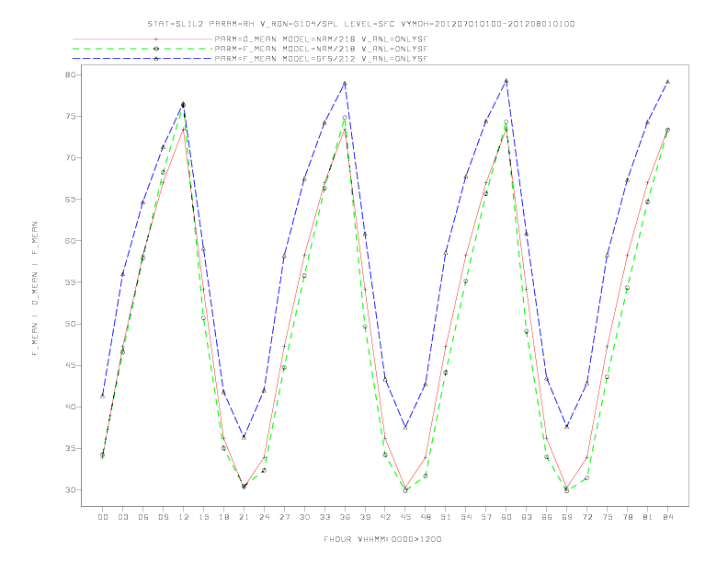728x563 pixels.
Task: Click the x-axis label FHOUR VHHMM
Action: pyautogui.click(x=382, y=539)
